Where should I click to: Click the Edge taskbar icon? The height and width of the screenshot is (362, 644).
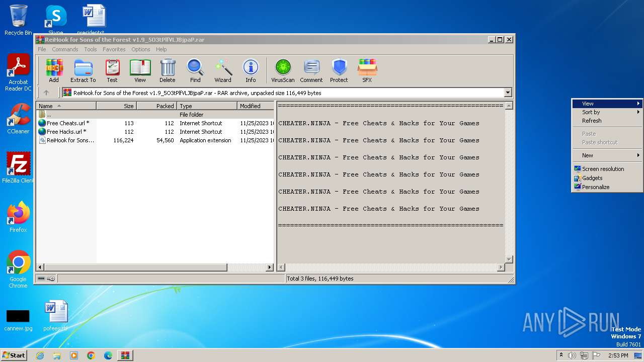(x=108, y=355)
